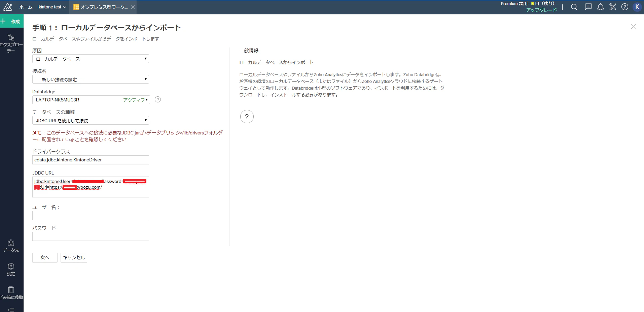The image size is (644, 312).
Task: Click the 次へ next button
Action: pos(45,257)
